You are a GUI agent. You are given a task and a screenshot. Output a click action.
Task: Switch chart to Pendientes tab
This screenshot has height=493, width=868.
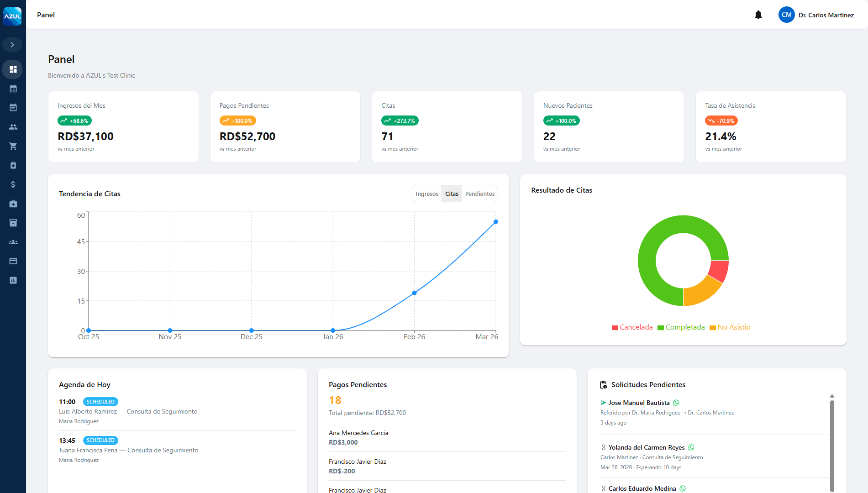[479, 194]
